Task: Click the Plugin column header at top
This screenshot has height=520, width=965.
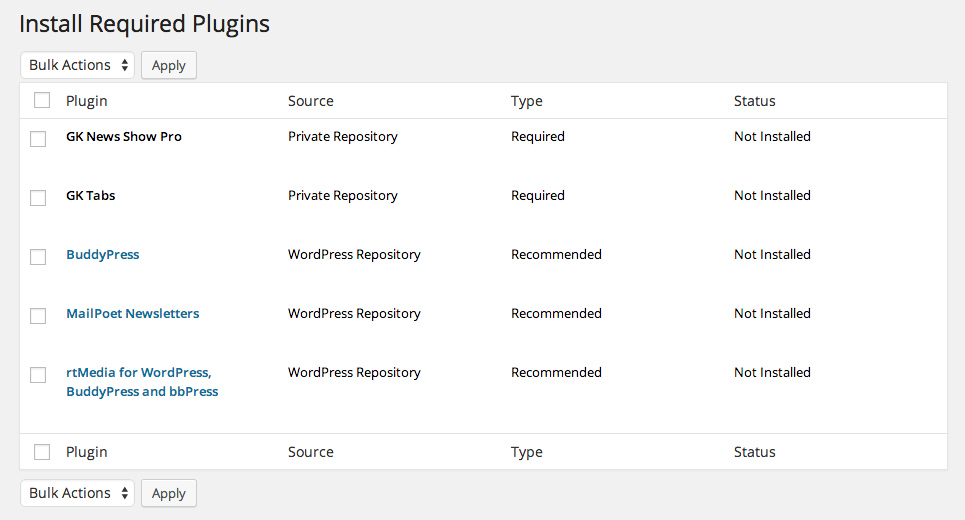Action: tap(87, 101)
